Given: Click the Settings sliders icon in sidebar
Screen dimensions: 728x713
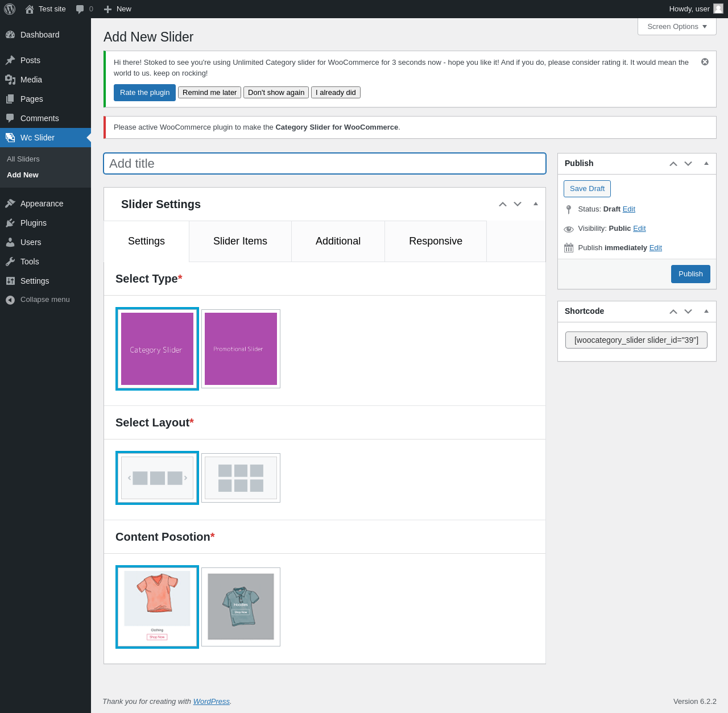Looking at the screenshot, I should [x=10, y=281].
